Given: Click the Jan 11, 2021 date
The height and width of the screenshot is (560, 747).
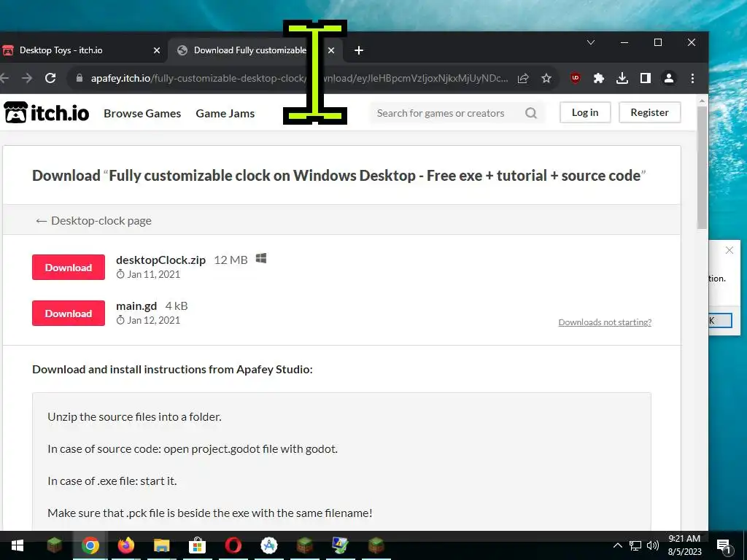Looking at the screenshot, I should tap(153, 274).
